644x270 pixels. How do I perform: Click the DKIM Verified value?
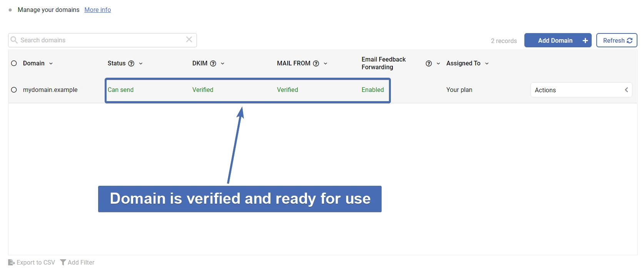click(203, 90)
